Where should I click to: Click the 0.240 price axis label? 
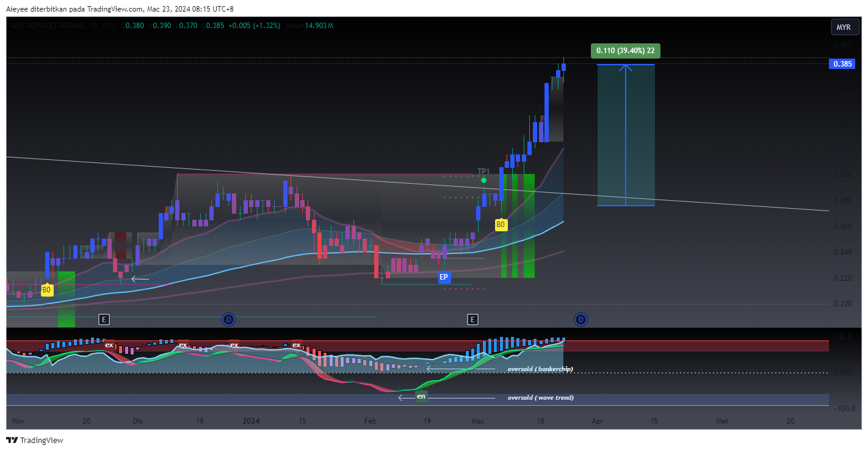842,252
